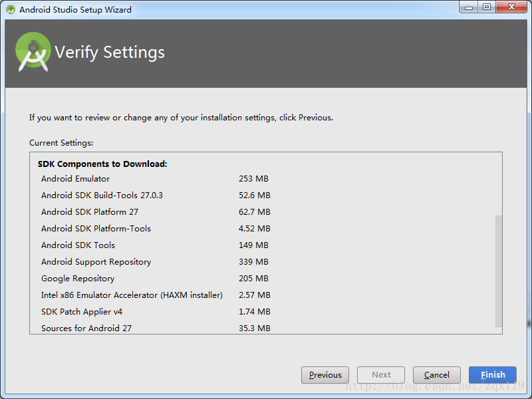Screen dimensions: 532x399
Task: Select 'Android SDK Platform-Tools' entry
Action: click(x=96, y=228)
